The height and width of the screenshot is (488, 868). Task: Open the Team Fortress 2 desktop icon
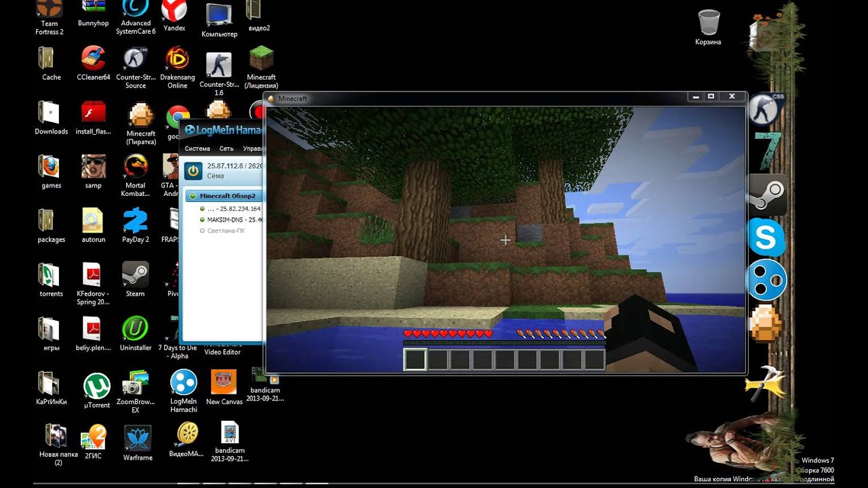(50, 18)
